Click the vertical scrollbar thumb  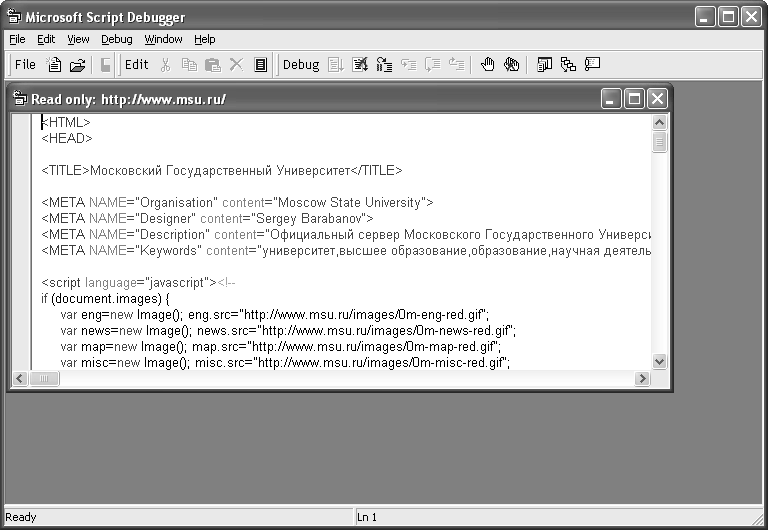659,142
